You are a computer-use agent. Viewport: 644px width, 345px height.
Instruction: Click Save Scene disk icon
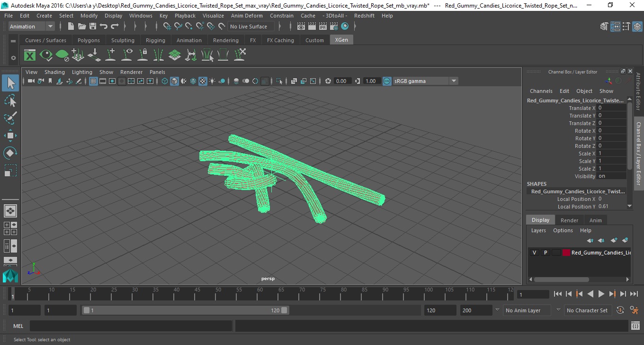pyautogui.click(x=93, y=27)
